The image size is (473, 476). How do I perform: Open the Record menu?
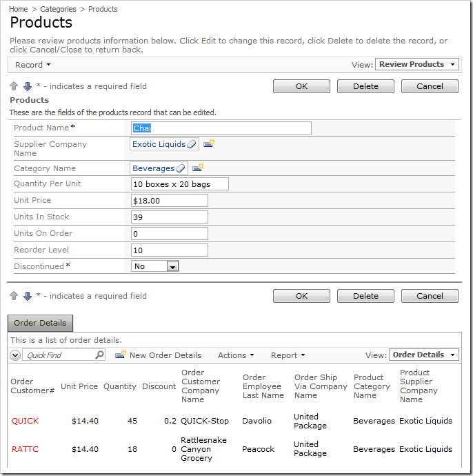[33, 65]
